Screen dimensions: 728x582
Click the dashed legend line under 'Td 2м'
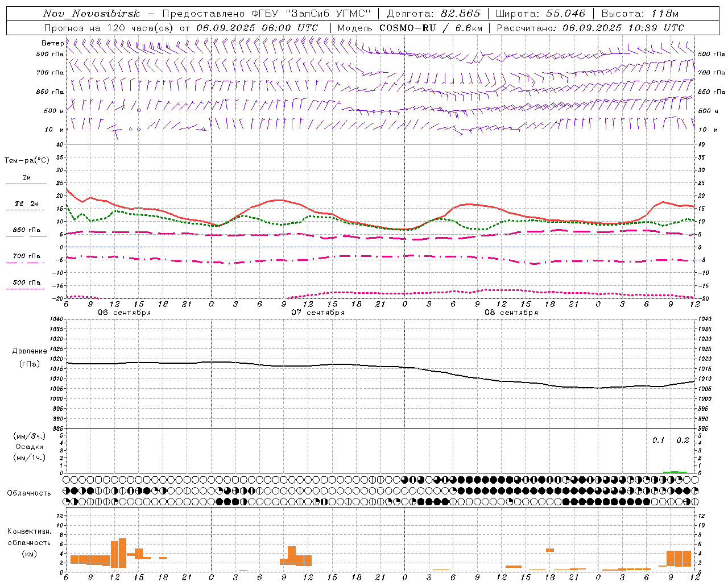click(25, 210)
